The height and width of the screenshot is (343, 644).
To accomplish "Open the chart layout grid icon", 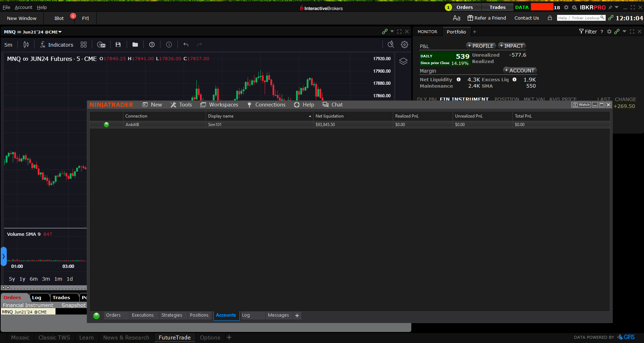I will [x=84, y=45].
